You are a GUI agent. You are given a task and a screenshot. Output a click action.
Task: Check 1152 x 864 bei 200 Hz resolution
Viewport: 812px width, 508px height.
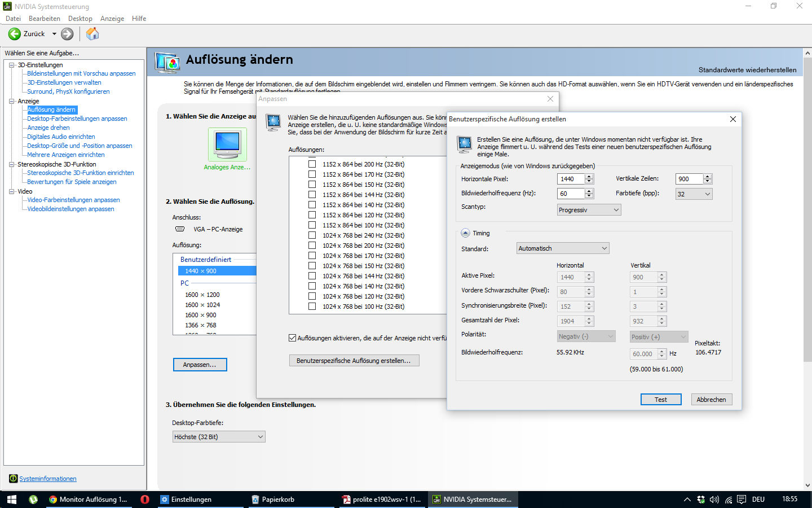(312, 164)
